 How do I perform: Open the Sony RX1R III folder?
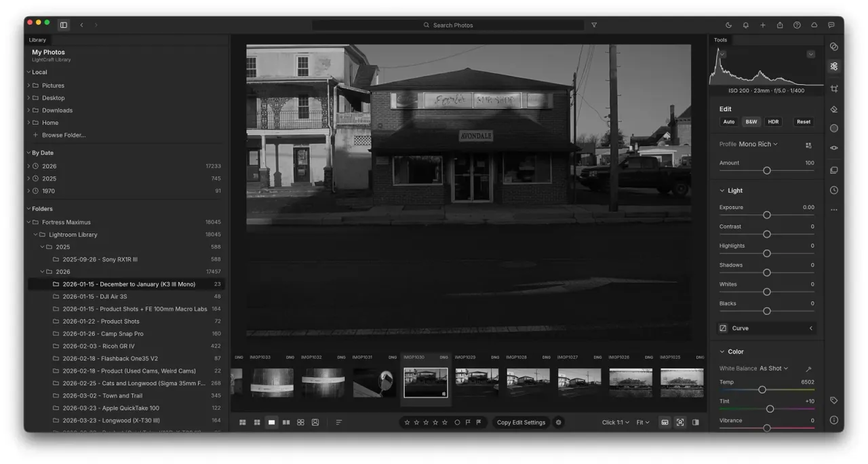[126, 259]
